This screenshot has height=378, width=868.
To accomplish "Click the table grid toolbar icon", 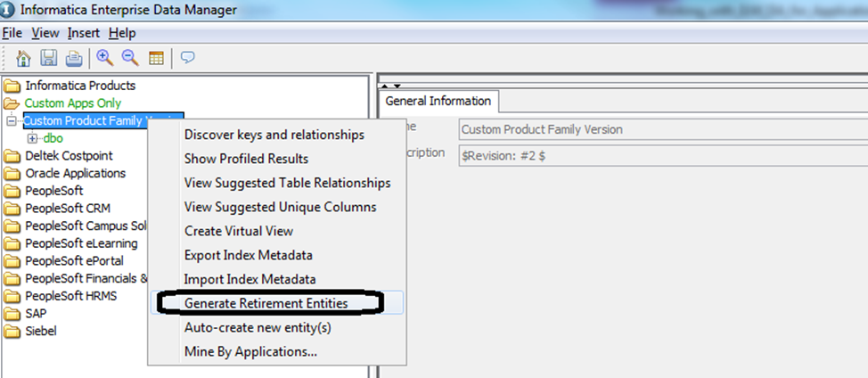I will click(x=156, y=58).
